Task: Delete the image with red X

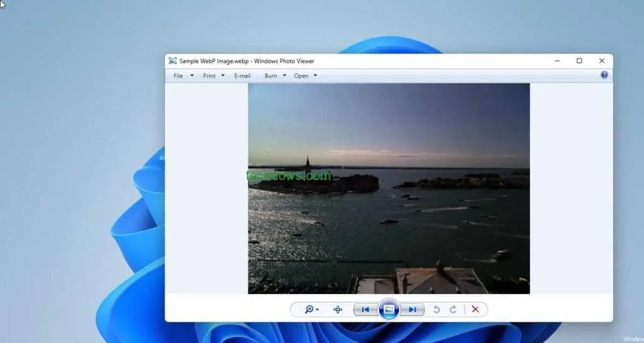Action: (475, 309)
